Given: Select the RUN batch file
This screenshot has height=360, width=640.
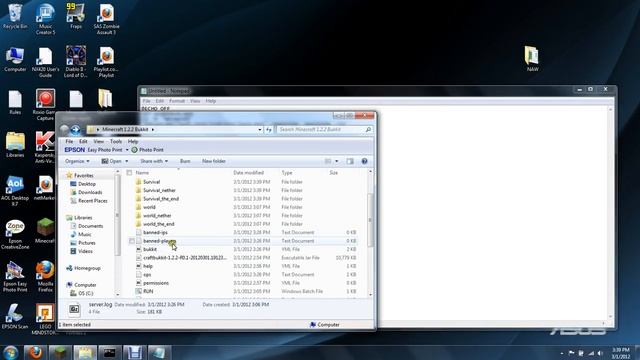Looking at the screenshot, I should pyautogui.click(x=148, y=291).
